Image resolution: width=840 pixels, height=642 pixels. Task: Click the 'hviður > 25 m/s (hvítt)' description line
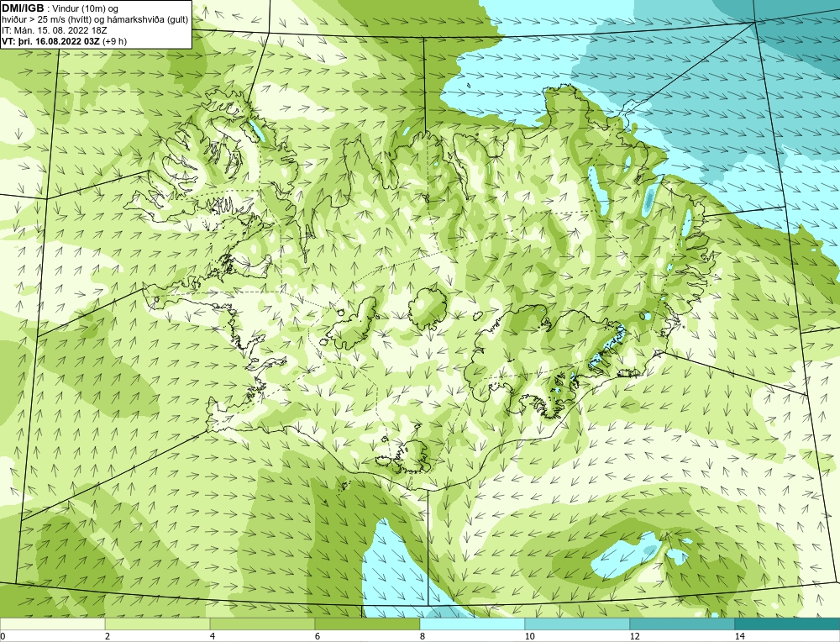tap(94, 20)
